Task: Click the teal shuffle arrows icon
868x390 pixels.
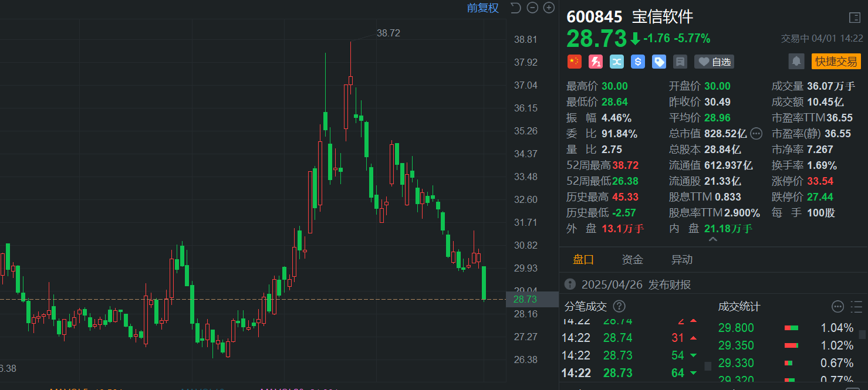Action: click(616, 62)
